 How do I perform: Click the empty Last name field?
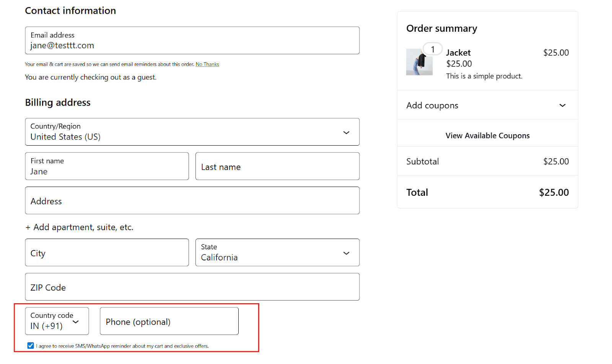click(x=277, y=166)
